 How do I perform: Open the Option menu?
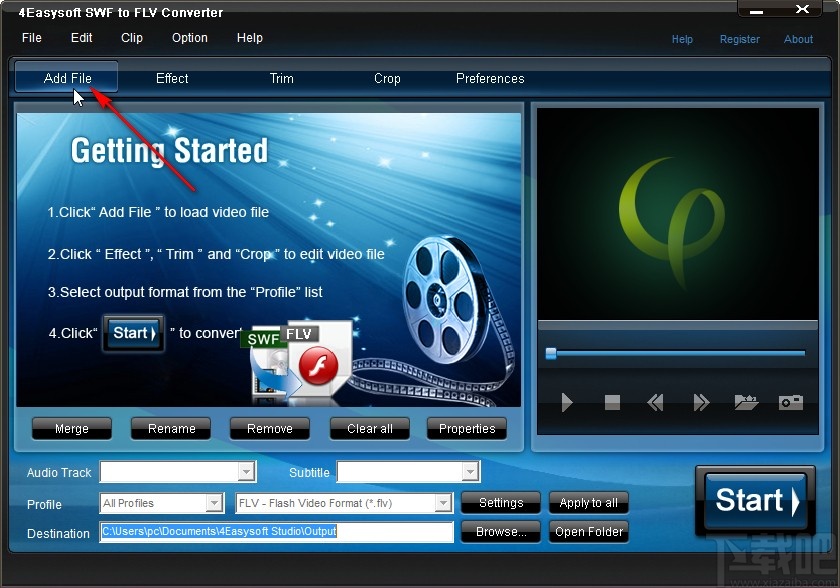[x=189, y=38]
